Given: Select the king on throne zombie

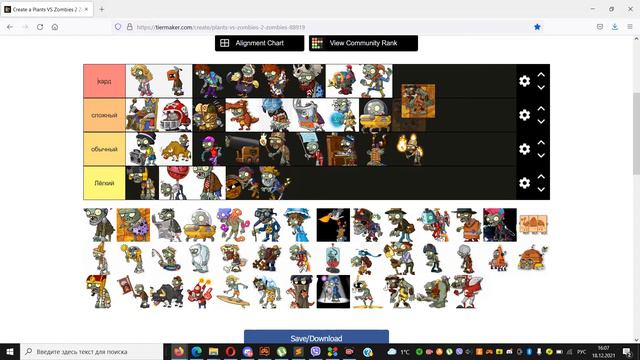Looking at the screenshot, I should click(142, 115).
